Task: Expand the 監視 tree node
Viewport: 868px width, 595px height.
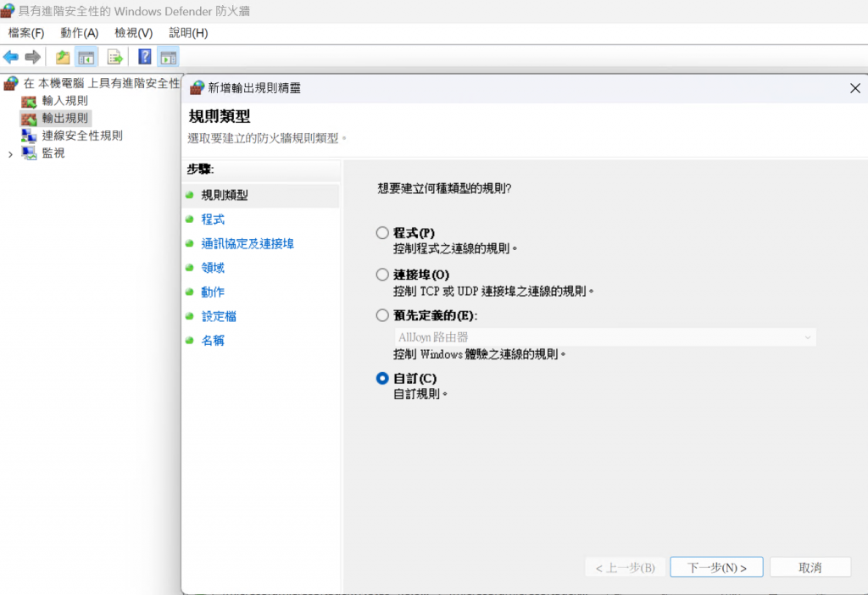Action: click(10, 154)
